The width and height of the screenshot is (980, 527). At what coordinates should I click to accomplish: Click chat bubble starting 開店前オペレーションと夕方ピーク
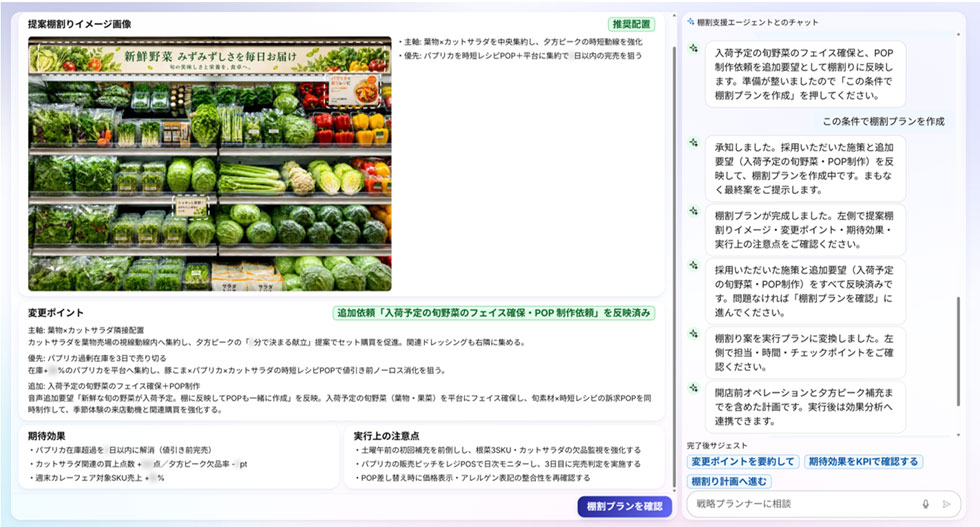(805, 407)
